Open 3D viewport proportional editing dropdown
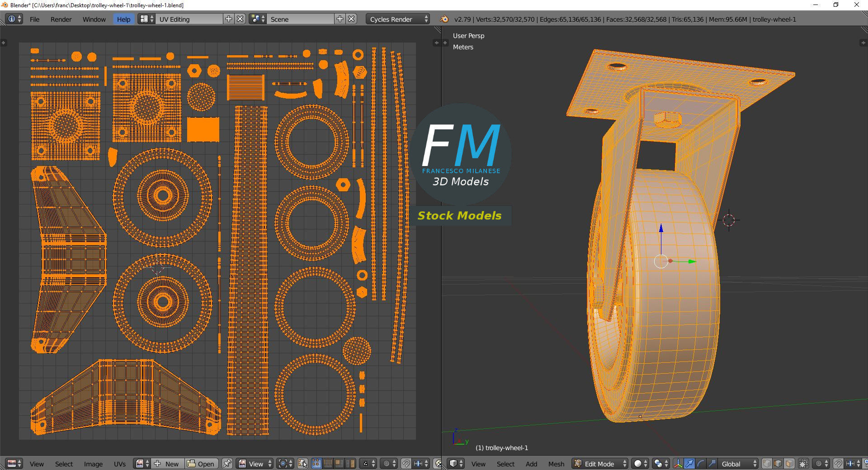The width and height of the screenshot is (868, 470). (821, 464)
